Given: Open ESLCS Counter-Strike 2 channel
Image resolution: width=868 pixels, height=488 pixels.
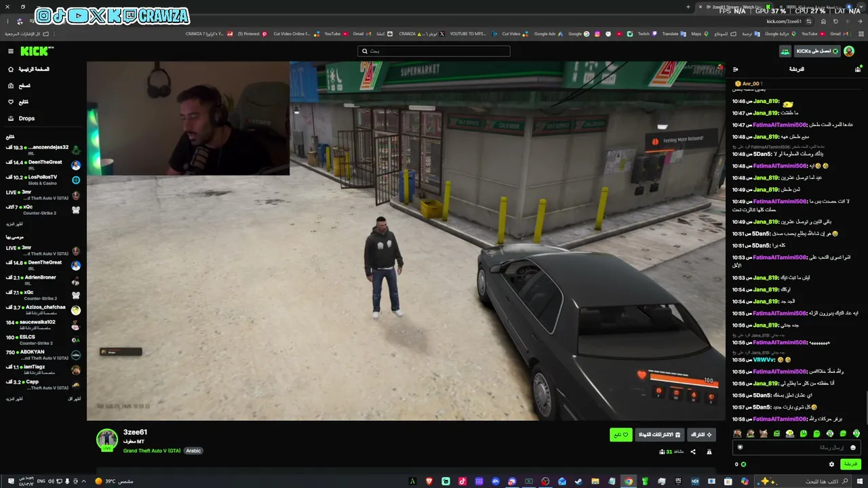Looking at the screenshot, I should [x=43, y=340].
